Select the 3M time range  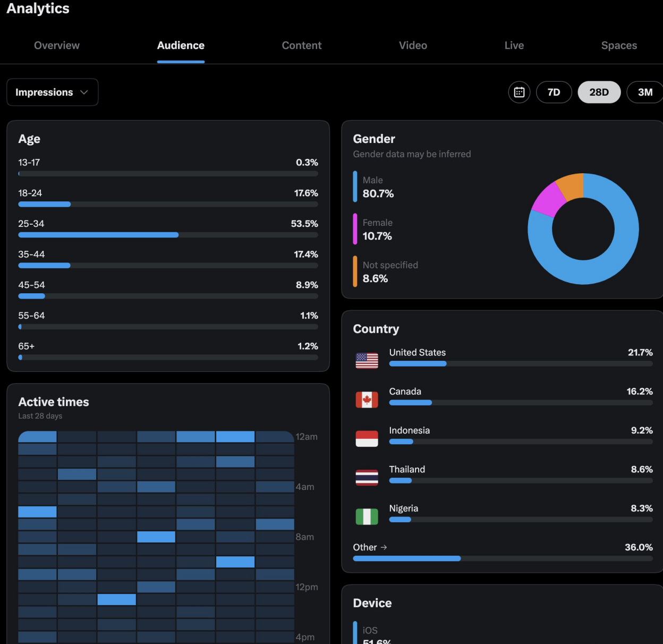click(645, 92)
